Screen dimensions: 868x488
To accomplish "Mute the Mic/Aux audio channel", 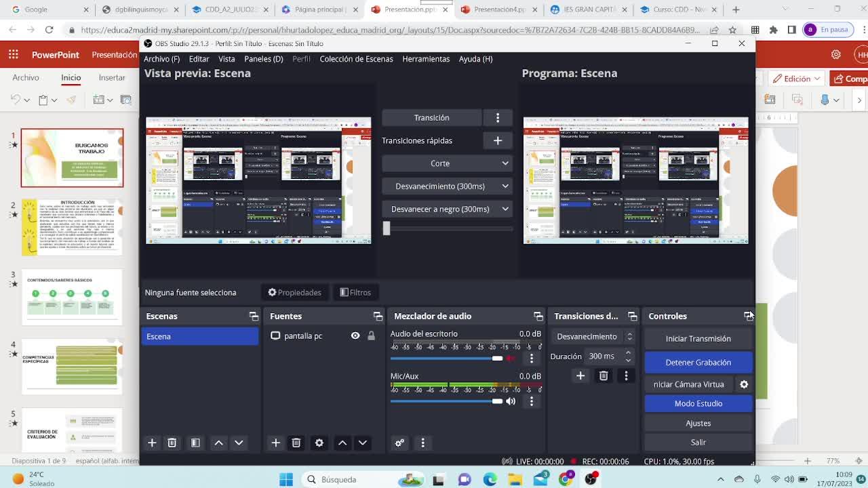I will click(511, 401).
